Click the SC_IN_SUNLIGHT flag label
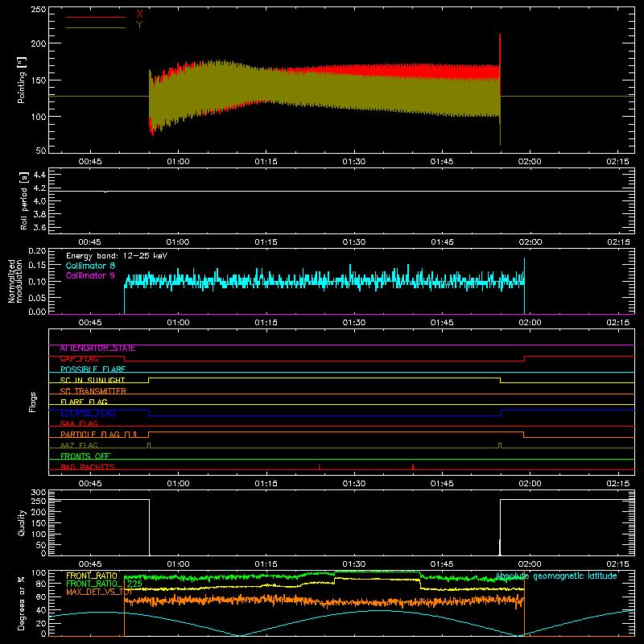This screenshot has height=644, width=644. pyautogui.click(x=93, y=380)
